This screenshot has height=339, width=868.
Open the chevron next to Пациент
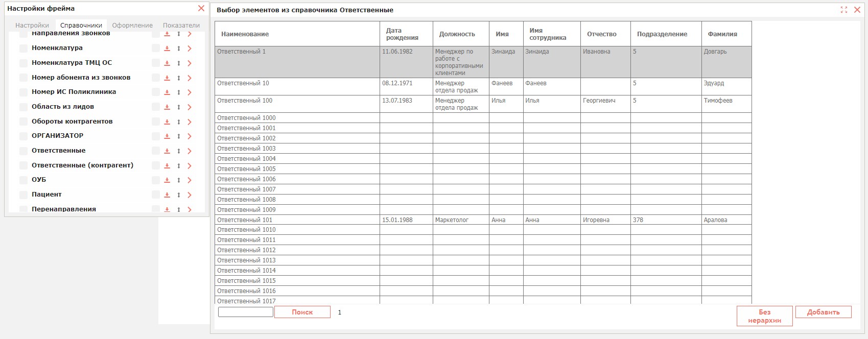click(190, 195)
